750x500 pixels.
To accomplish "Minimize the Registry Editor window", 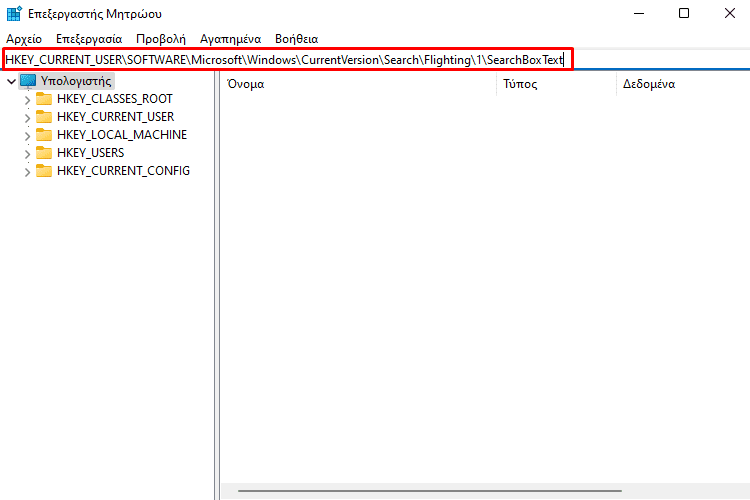I will 639,13.
